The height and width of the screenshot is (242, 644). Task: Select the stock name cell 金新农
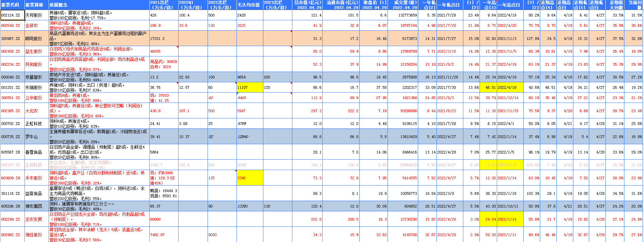(x=37, y=25)
